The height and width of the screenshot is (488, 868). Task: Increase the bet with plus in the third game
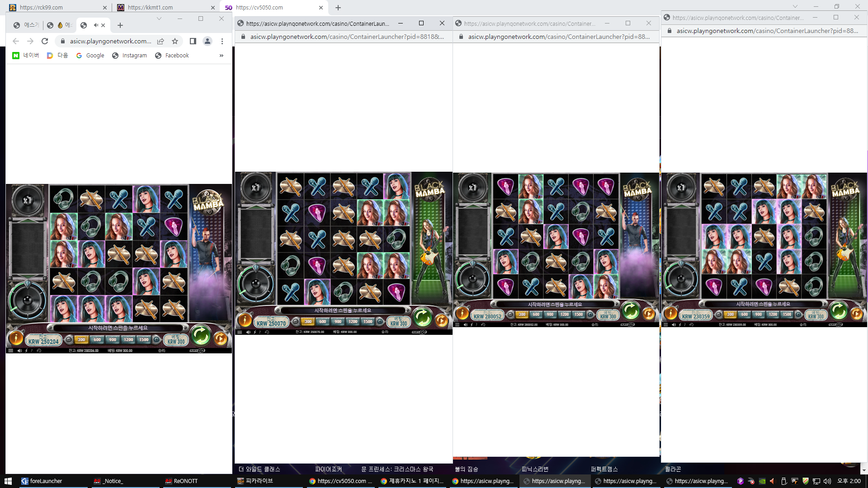pos(590,314)
